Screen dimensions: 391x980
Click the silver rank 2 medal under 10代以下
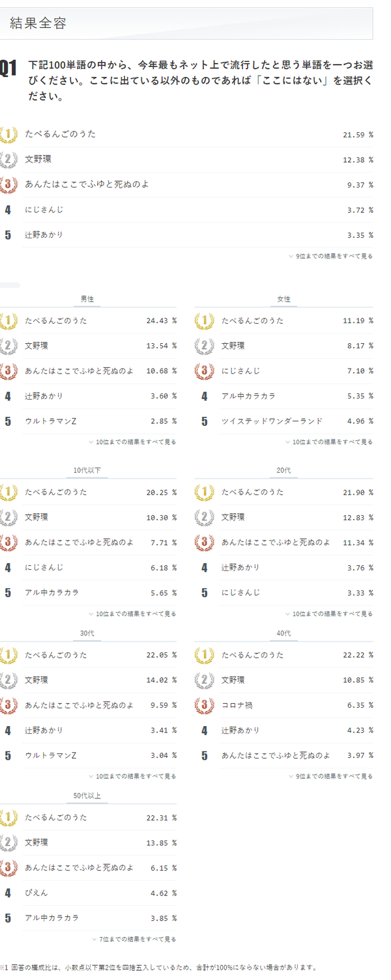[8, 518]
